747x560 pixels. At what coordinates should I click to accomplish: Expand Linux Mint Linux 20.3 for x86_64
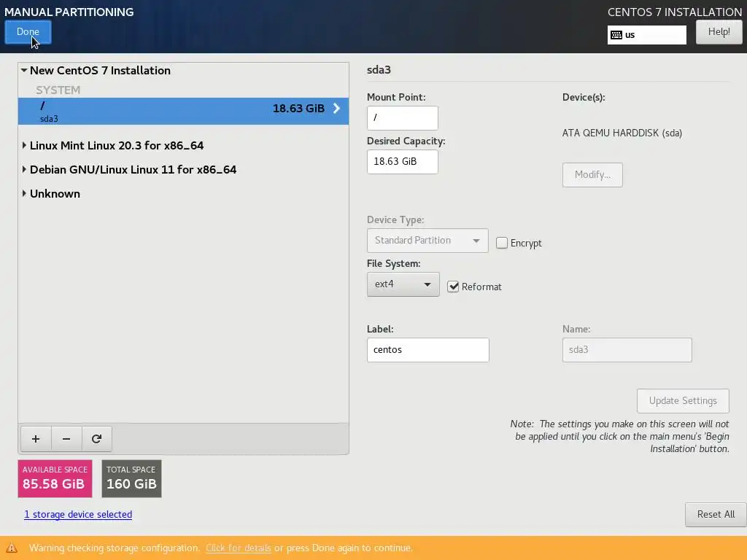click(24, 145)
